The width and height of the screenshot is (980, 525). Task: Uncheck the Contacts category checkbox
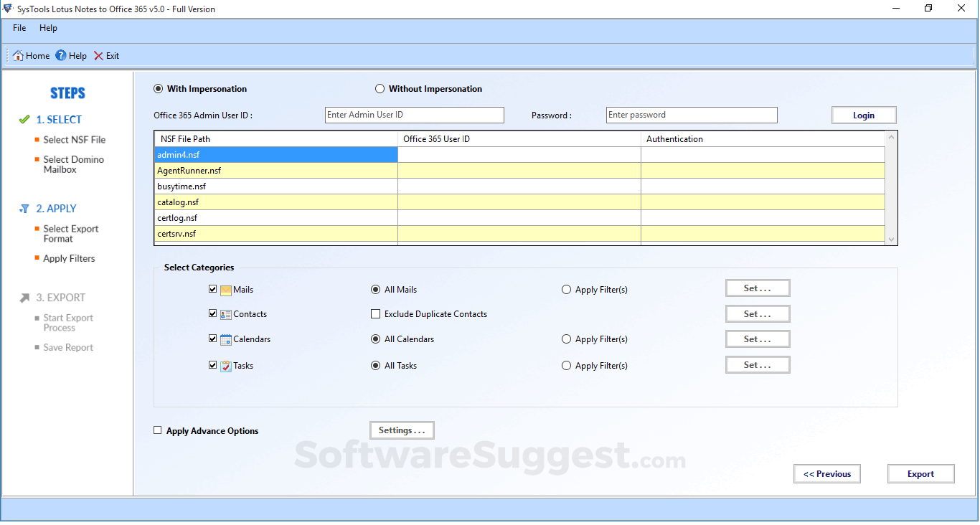pos(212,313)
